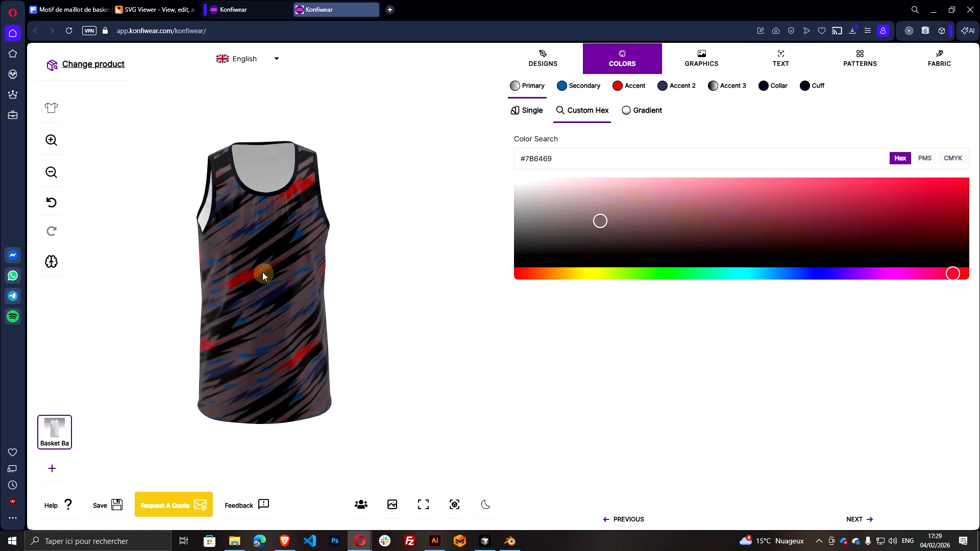Screen dimensions: 980x551
Task: Open the PATTERNS tab
Action: 860,58
